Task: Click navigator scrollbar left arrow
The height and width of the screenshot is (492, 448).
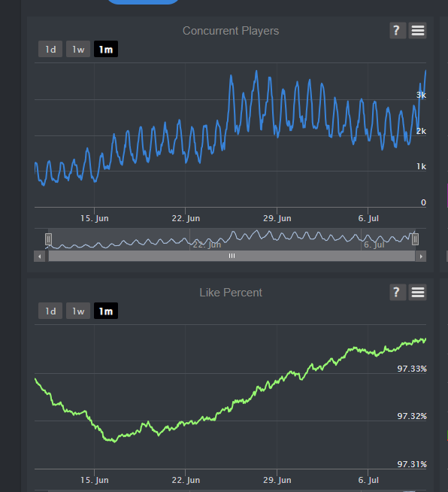Action: [x=40, y=257]
